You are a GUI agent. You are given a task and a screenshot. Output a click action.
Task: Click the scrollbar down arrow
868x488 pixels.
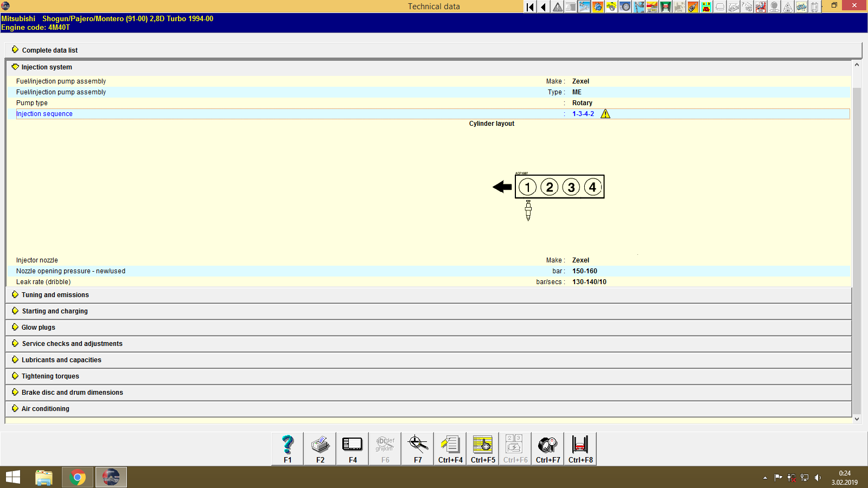coord(857,419)
